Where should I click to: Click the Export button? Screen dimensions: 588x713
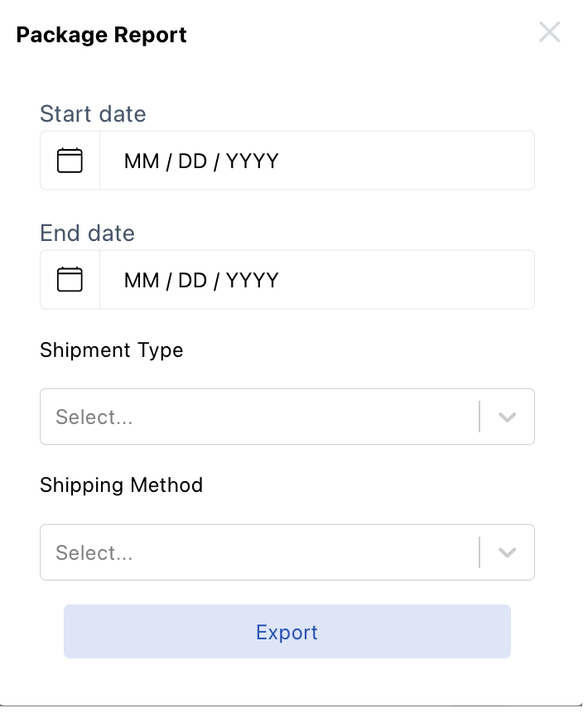point(287,631)
